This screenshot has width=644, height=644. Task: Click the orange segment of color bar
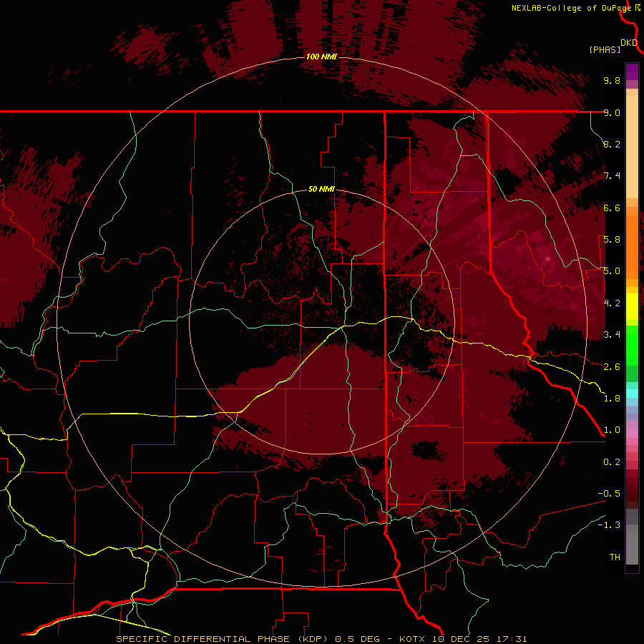632,246
